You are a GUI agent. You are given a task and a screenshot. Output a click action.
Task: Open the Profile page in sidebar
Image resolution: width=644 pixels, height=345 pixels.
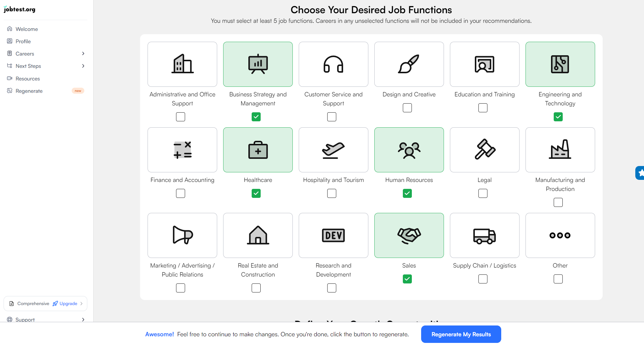[x=23, y=41]
